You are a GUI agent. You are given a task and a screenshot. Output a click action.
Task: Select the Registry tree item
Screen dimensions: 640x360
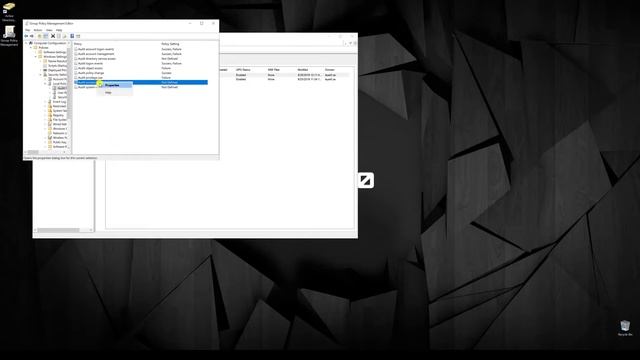pos(56,115)
